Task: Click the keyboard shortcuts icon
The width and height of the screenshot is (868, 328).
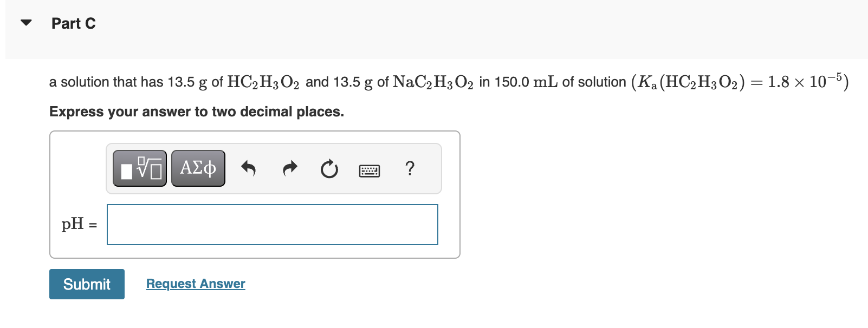Action: point(369,170)
